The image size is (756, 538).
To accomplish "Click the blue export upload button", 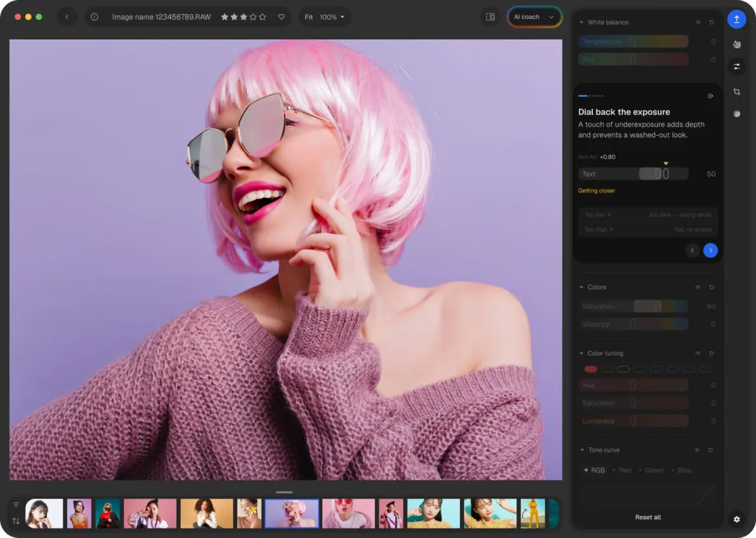I will pyautogui.click(x=736, y=20).
